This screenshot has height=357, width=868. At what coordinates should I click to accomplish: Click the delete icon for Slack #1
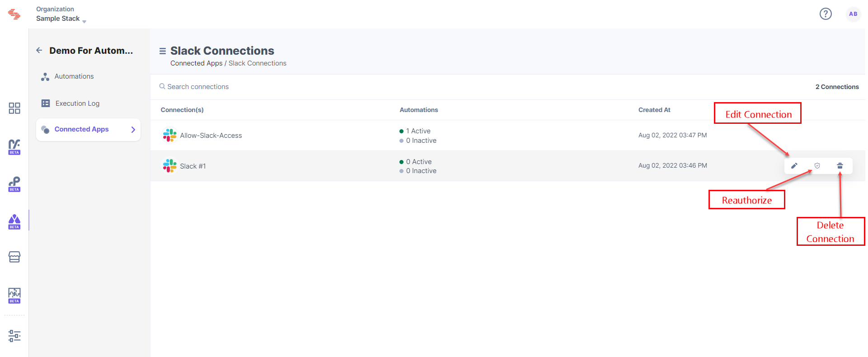840,166
